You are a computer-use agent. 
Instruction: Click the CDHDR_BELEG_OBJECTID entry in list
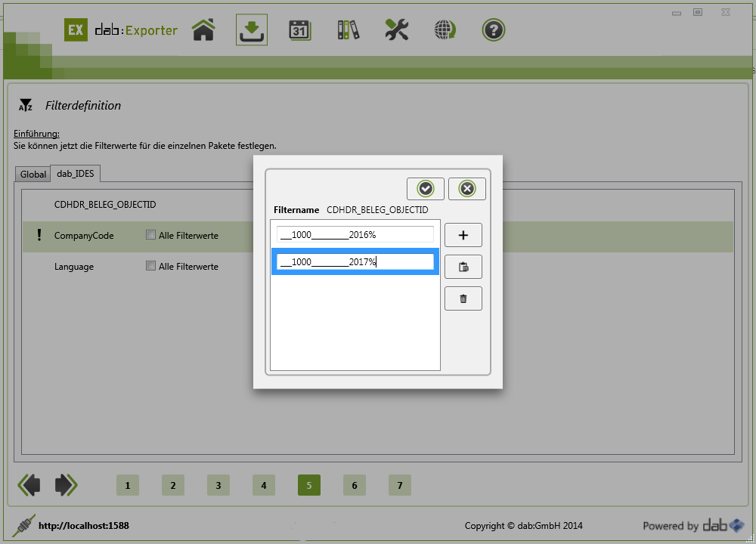[105, 205]
